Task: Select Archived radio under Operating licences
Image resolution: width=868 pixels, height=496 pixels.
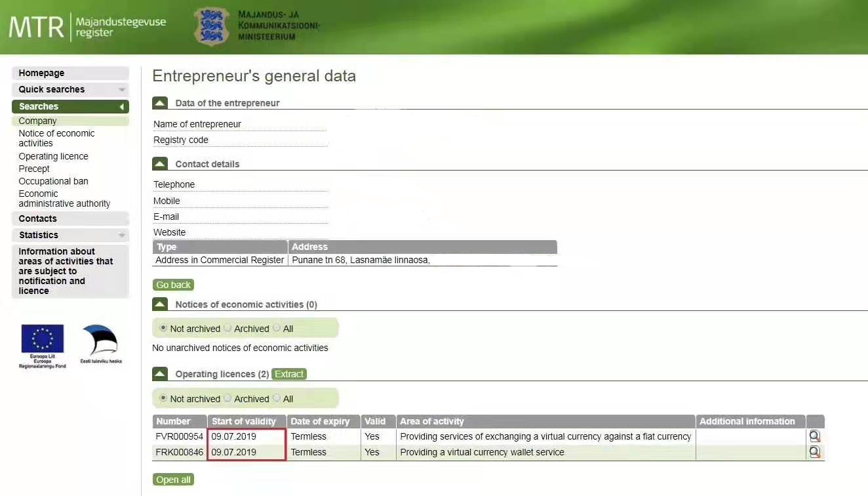Action: pos(227,398)
